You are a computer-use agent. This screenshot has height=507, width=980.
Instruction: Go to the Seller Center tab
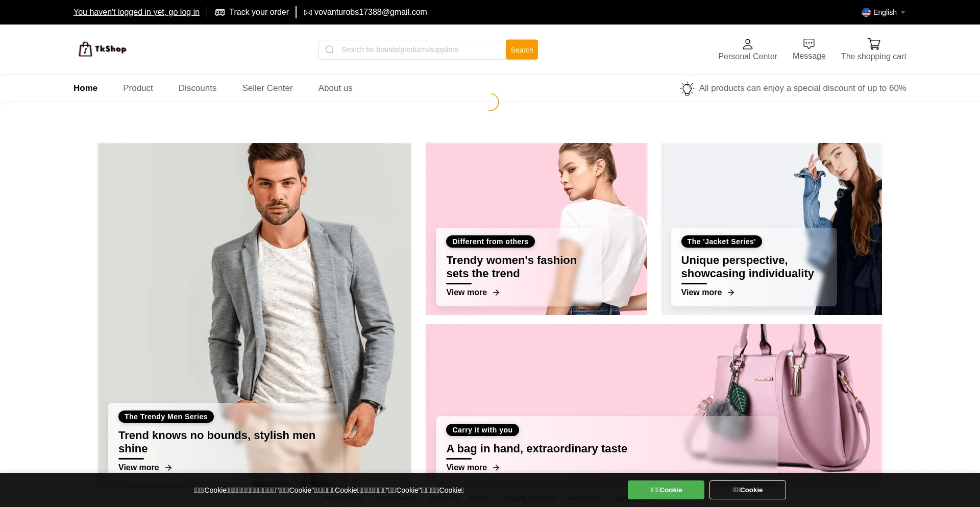267,88
